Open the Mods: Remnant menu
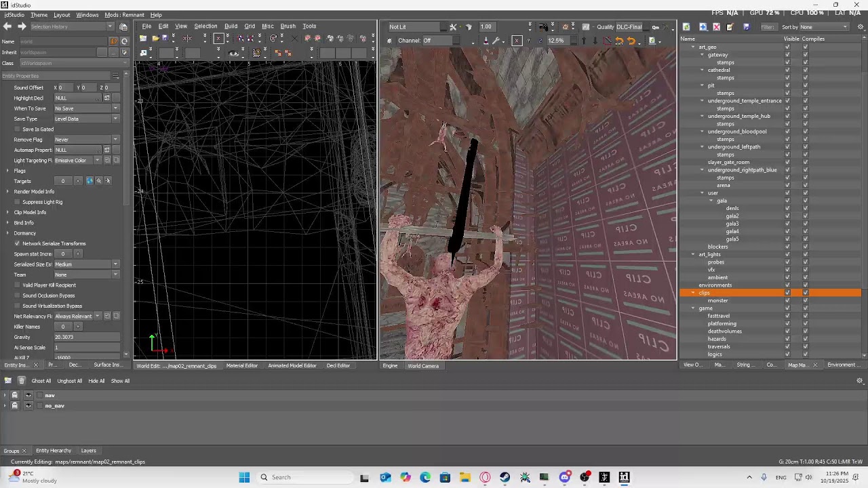Image resolution: width=868 pixels, height=488 pixels. click(x=124, y=15)
